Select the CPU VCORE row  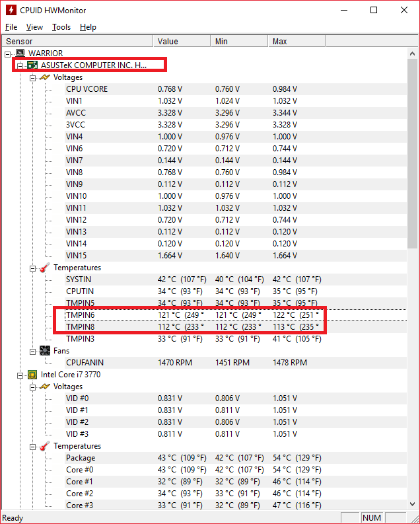(x=236, y=89)
